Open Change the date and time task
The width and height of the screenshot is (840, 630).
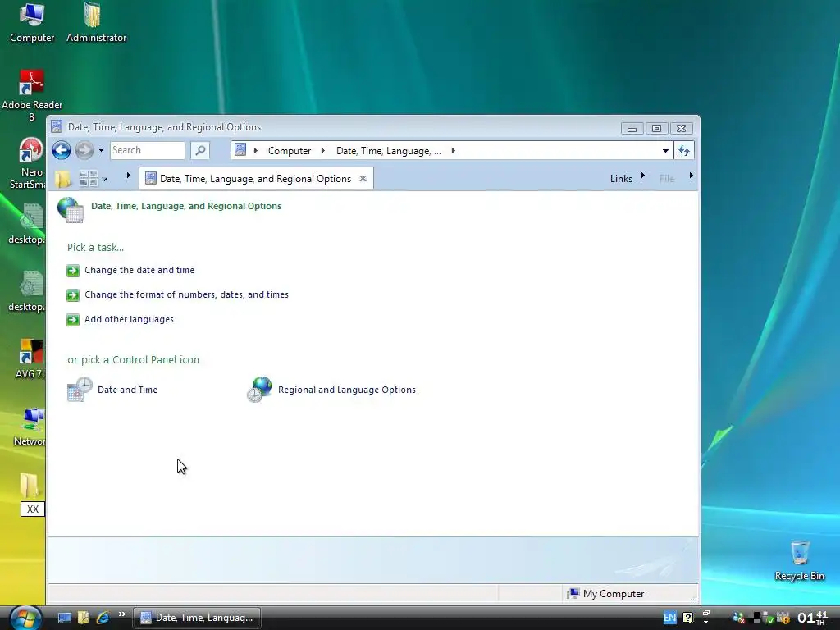click(x=139, y=270)
